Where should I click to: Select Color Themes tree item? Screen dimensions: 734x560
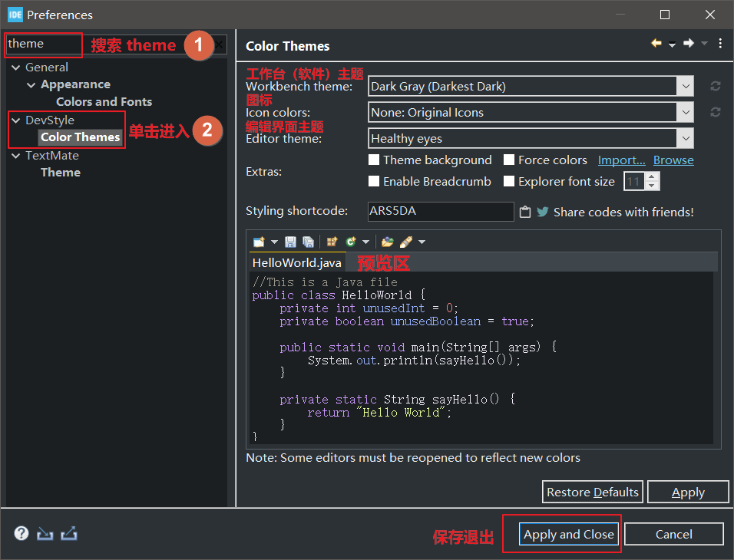[x=80, y=137]
